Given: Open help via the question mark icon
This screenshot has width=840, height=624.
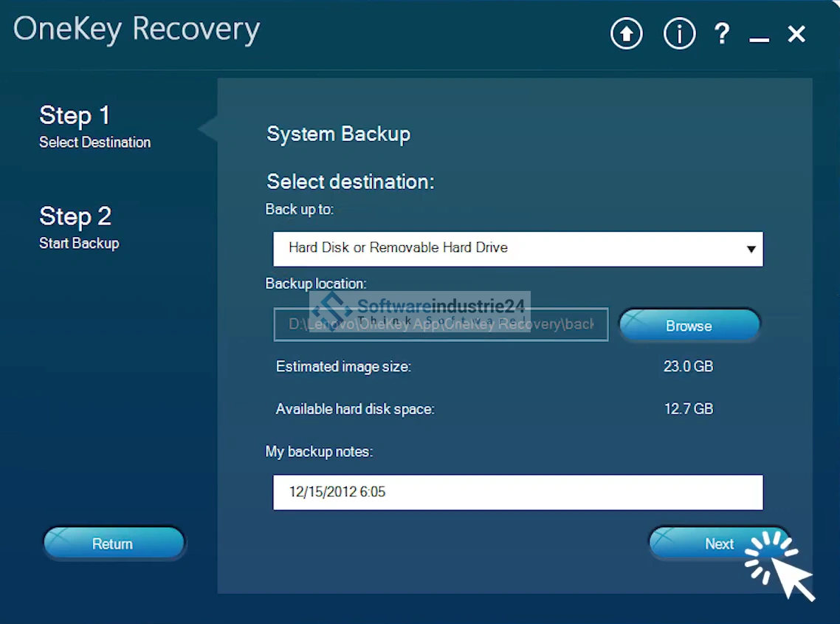Looking at the screenshot, I should (722, 34).
